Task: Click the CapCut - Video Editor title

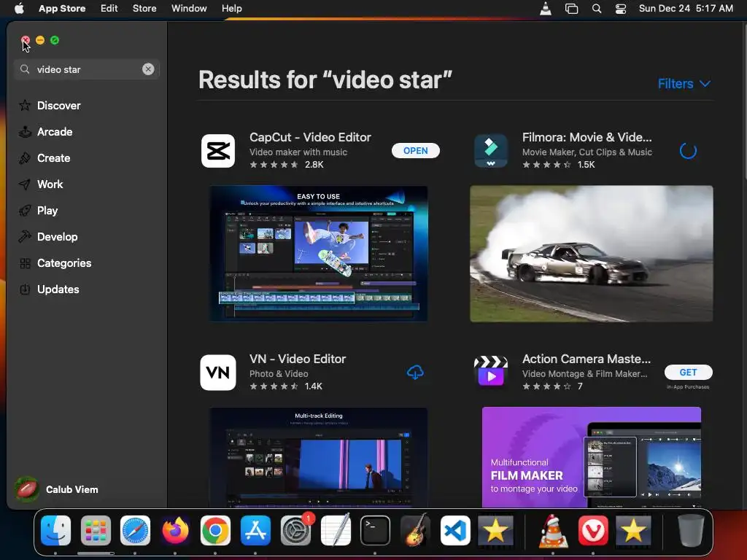Action: [x=310, y=137]
